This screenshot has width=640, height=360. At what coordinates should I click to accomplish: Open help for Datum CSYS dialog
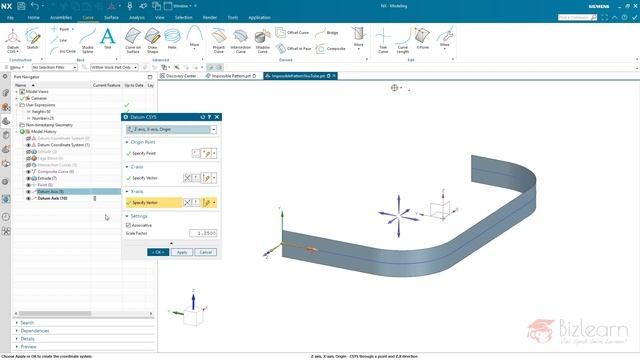pos(209,117)
